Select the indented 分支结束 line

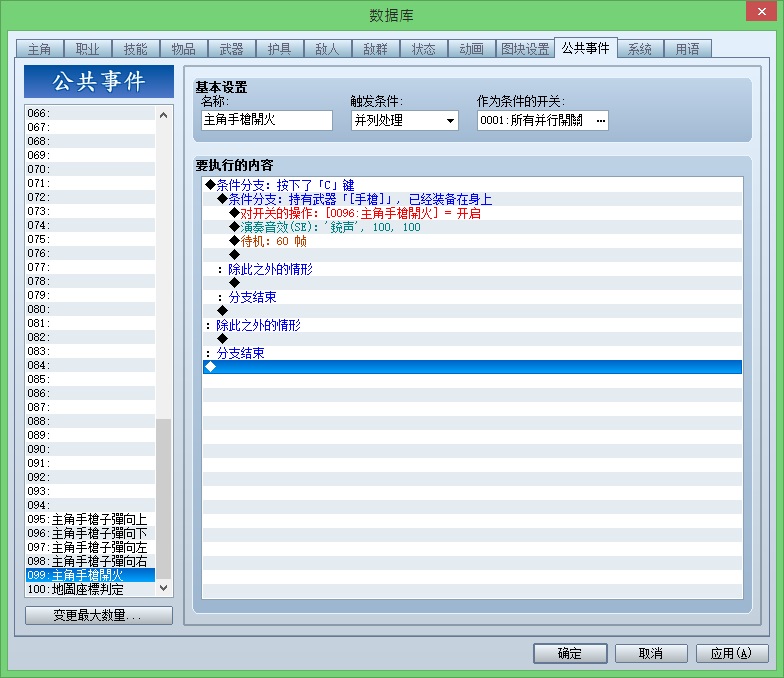click(x=472, y=297)
